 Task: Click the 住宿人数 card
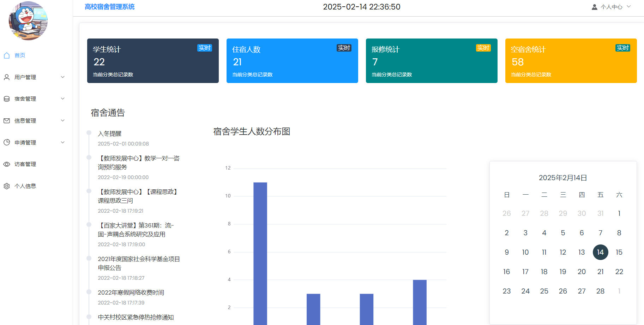pos(292,61)
